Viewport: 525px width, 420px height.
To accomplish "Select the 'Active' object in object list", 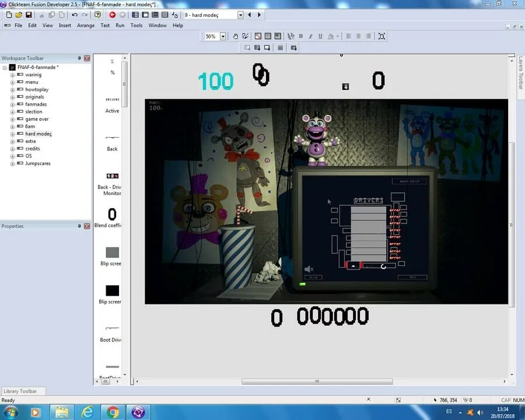I will click(x=112, y=104).
